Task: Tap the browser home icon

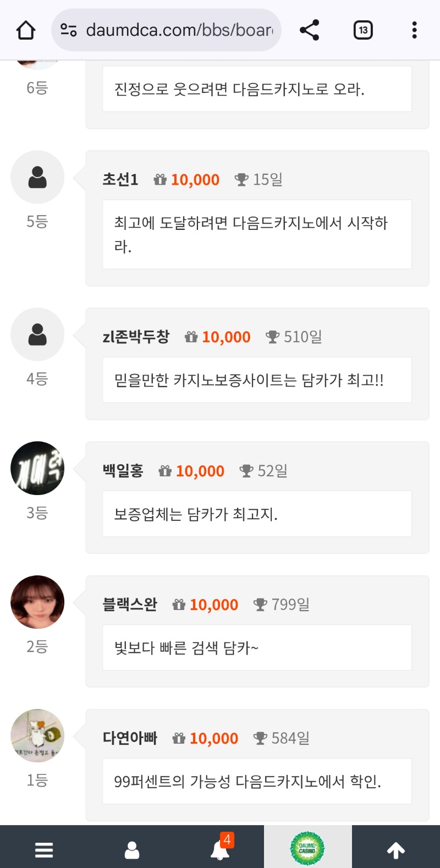Action: point(26,30)
